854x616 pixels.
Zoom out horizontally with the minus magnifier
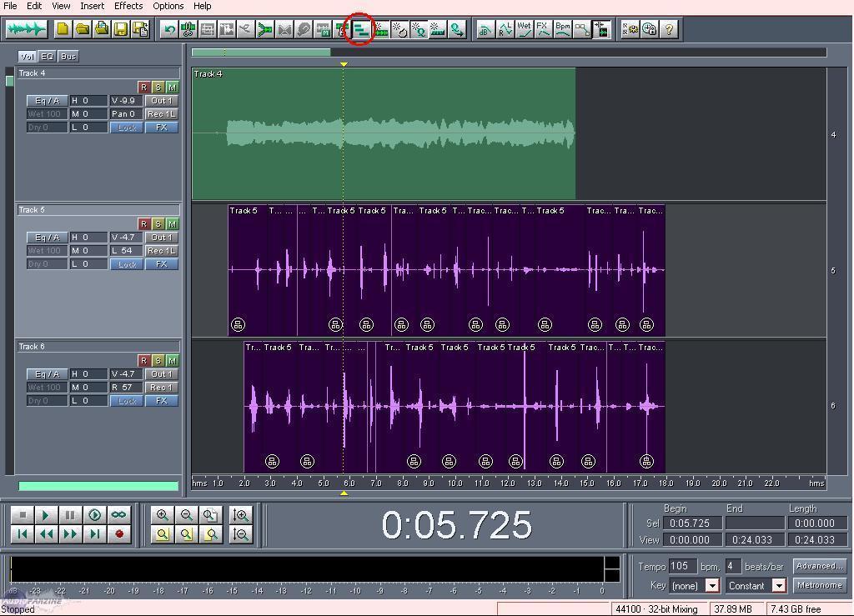pos(186,515)
